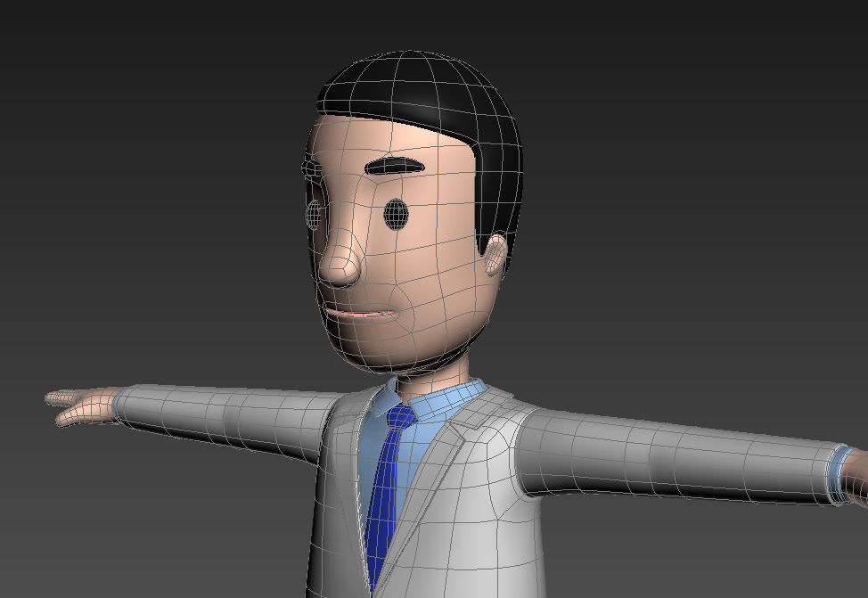Select the character's pink mouth
The height and width of the screenshot is (598, 868).
coord(362,314)
